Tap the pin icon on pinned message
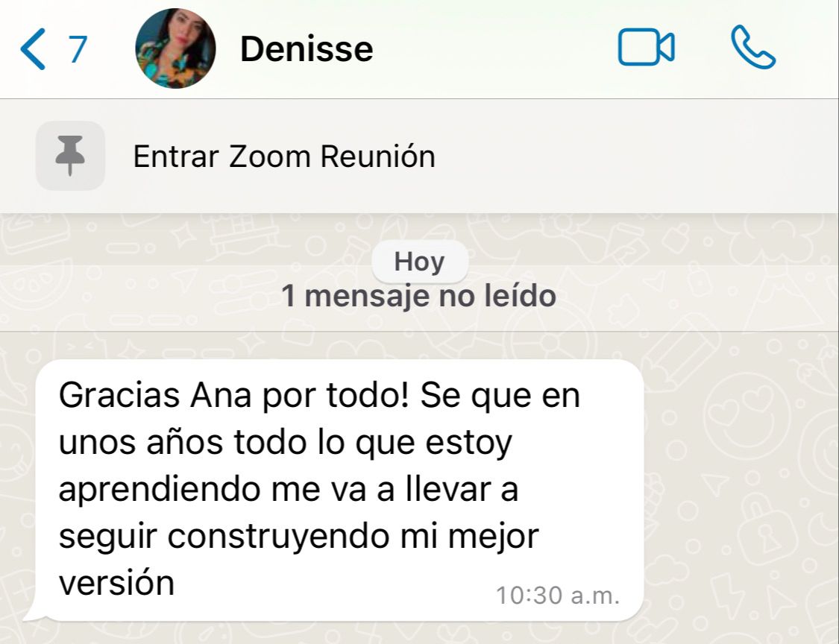 click(x=70, y=156)
